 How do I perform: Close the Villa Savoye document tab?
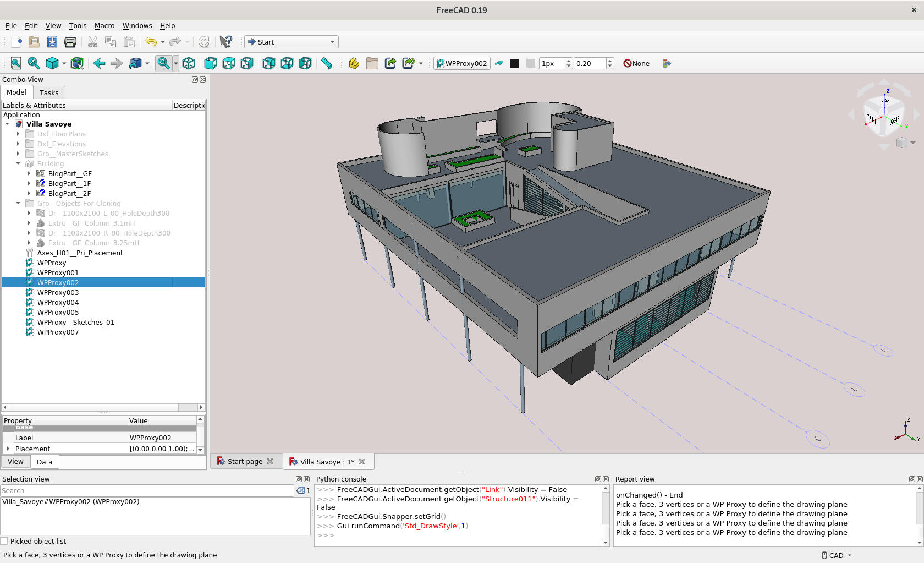(x=362, y=462)
